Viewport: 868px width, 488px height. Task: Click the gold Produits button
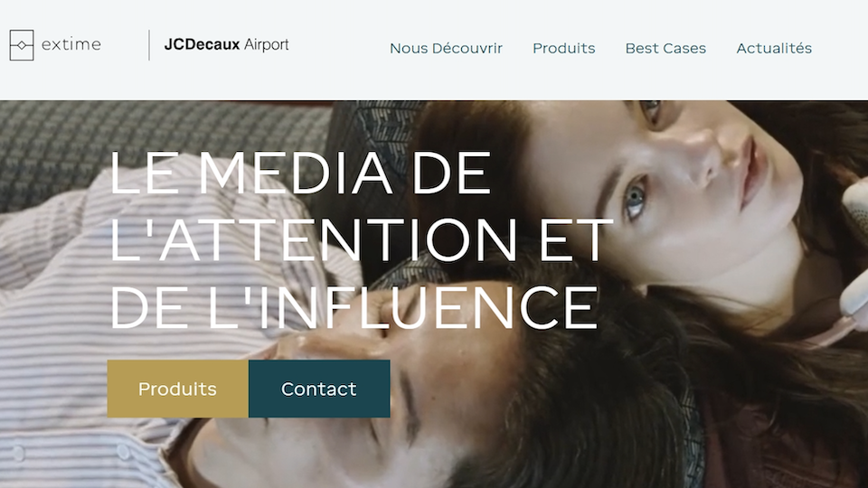(x=178, y=389)
